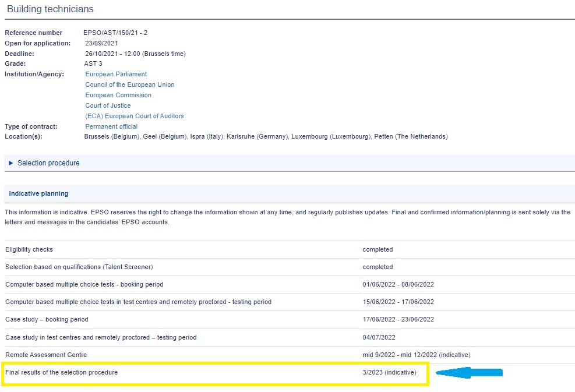Select Final results of the selection procedure text
Screen dimensions: 575x392
point(61,372)
